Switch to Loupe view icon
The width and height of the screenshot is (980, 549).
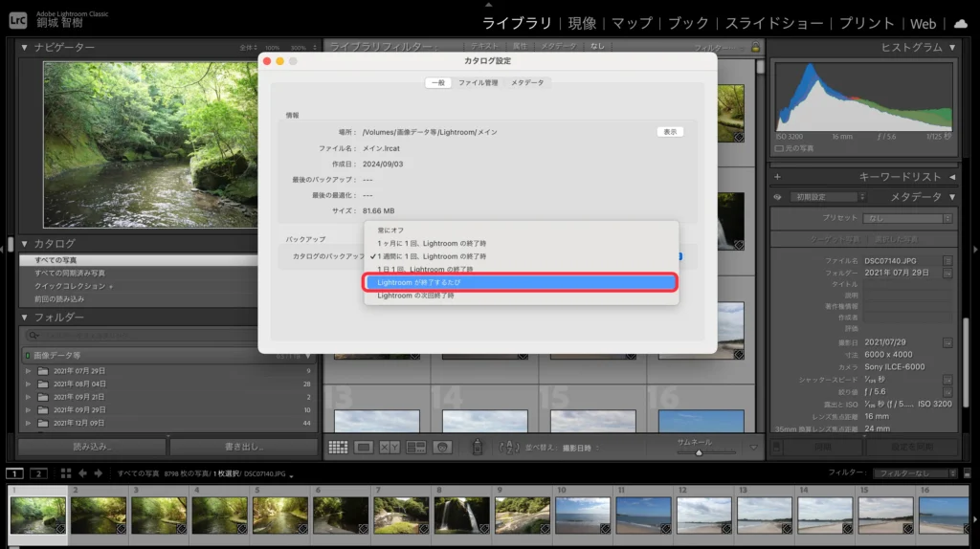click(364, 447)
